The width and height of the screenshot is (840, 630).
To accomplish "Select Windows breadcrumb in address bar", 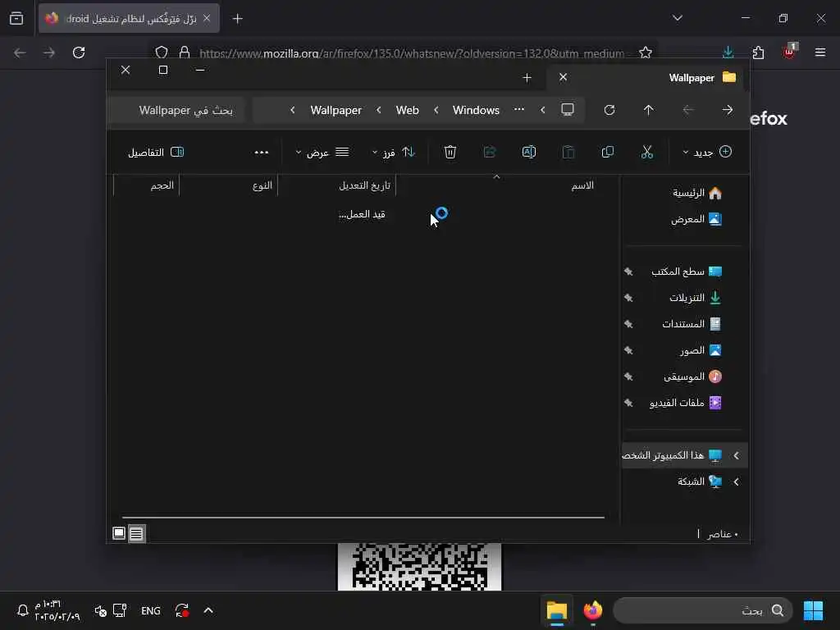I will pyautogui.click(x=476, y=110).
